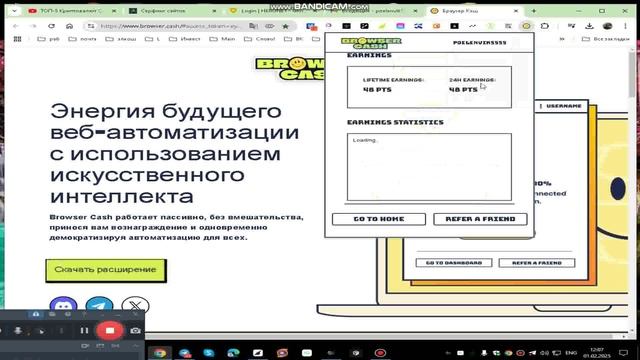Open the Browser Cash extension icon in toolbar

527,26
